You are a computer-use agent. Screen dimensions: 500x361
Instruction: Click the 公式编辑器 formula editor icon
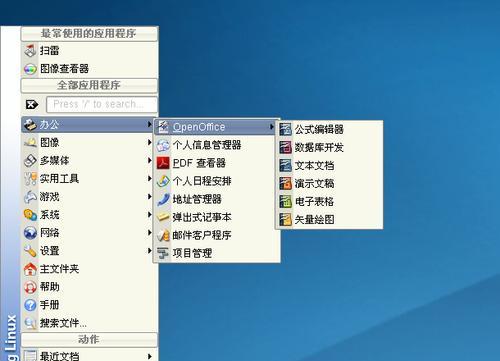tap(285, 129)
